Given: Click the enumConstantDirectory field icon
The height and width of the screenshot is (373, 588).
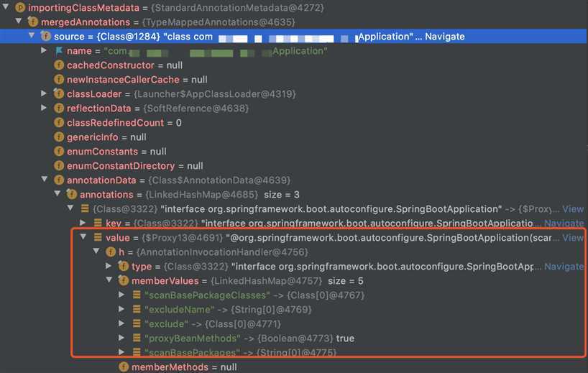Looking at the screenshot, I should (59, 165).
